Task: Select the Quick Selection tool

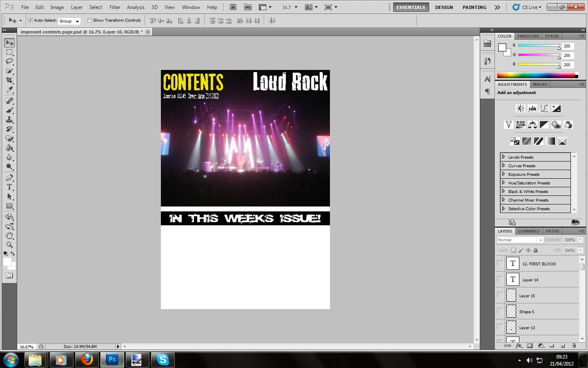Action: [9, 71]
